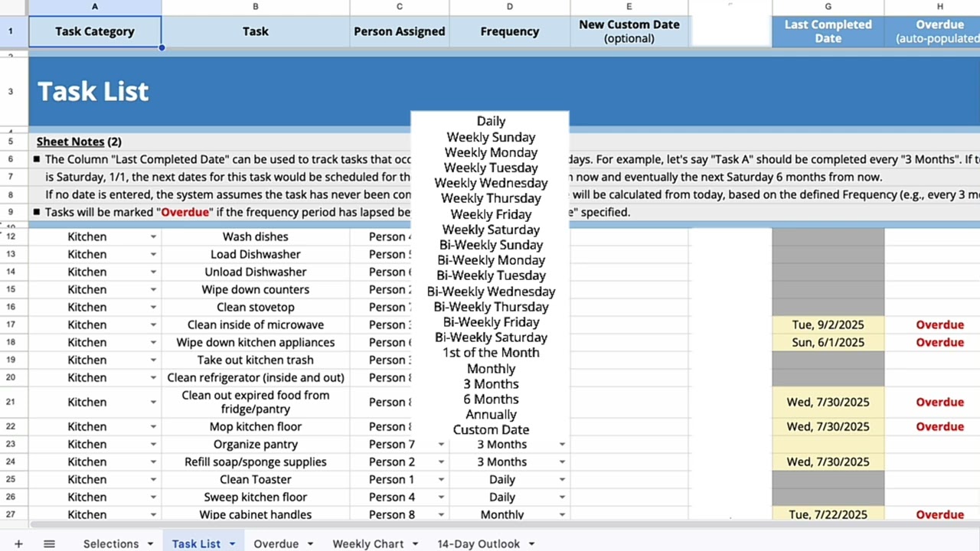Image resolution: width=980 pixels, height=551 pixels.
Task: Select row 17 header number
Action: tap(11, 324)
